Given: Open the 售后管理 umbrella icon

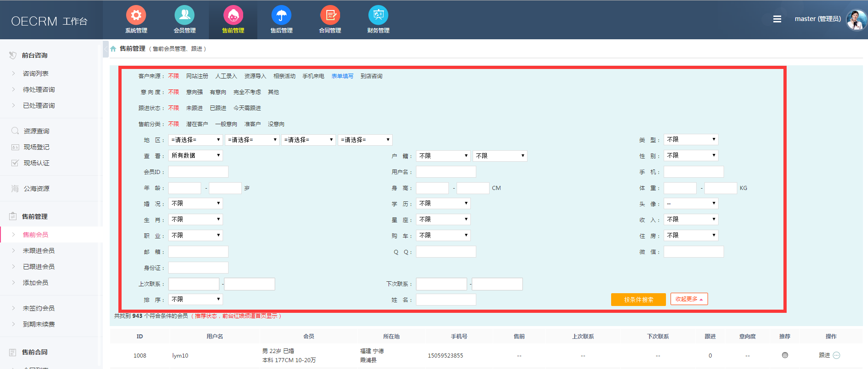Looking at the screenshot, I should coord(281,16).
